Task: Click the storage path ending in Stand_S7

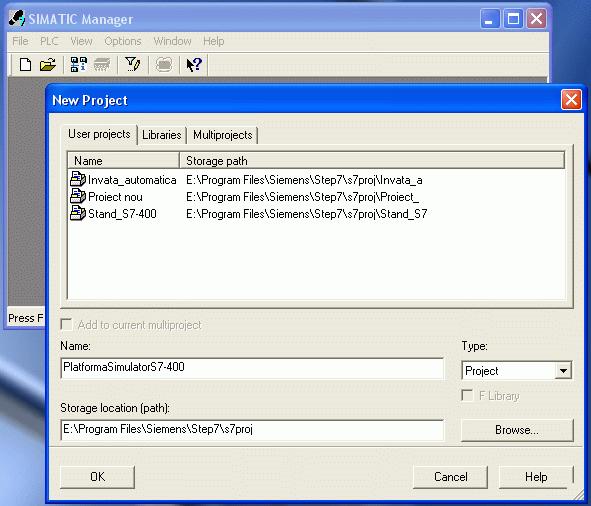Action: 306,214
